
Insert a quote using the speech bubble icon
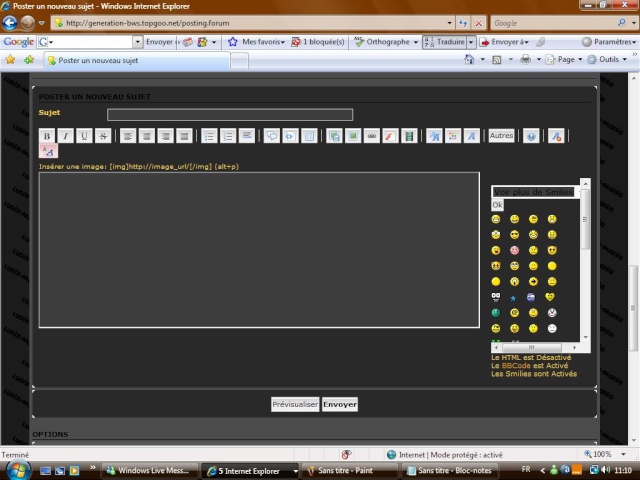pos(272,135)
